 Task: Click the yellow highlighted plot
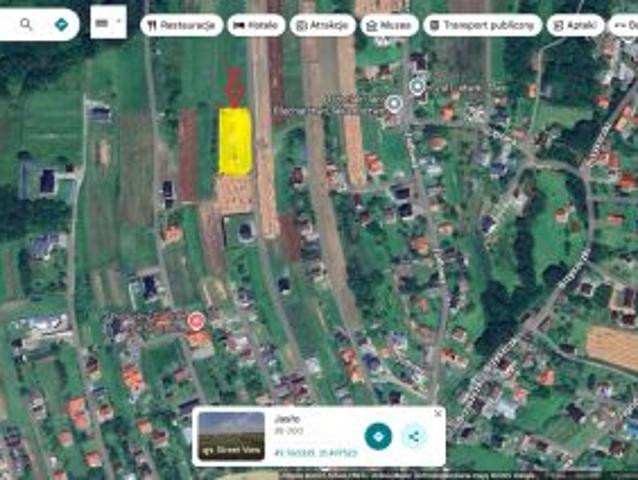coord(236,142)
